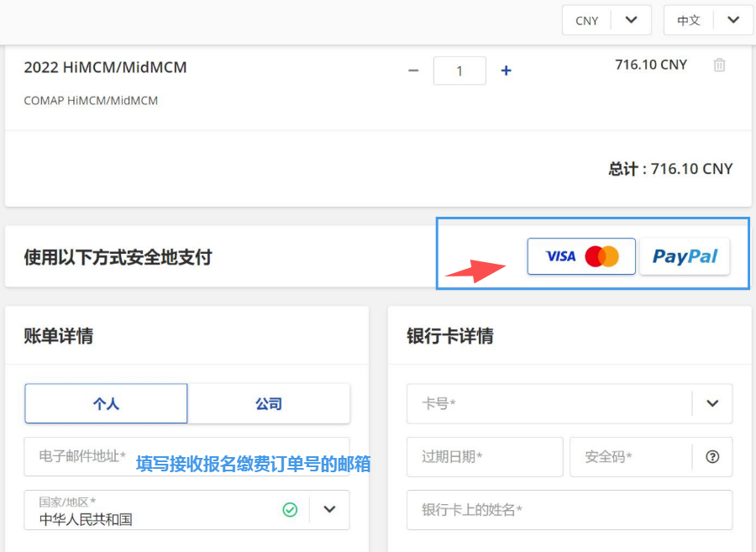
Task: Open the 中文 language dropdown
Action: [x=708, y=20]
